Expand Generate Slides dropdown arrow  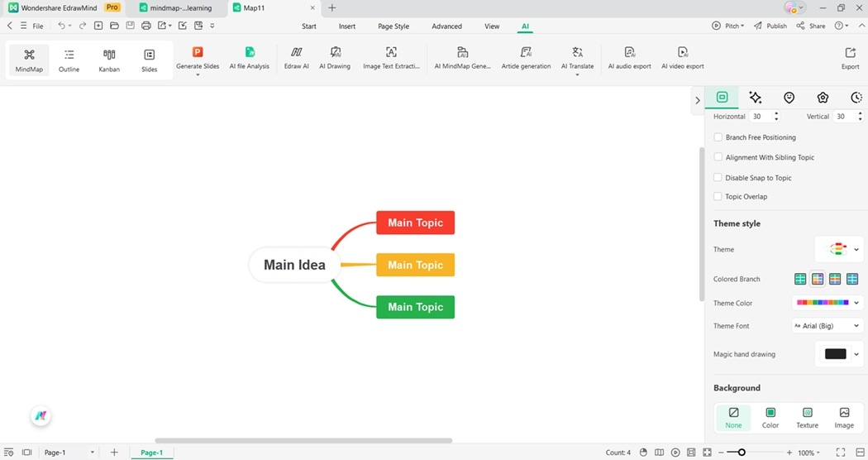[198, 74]
